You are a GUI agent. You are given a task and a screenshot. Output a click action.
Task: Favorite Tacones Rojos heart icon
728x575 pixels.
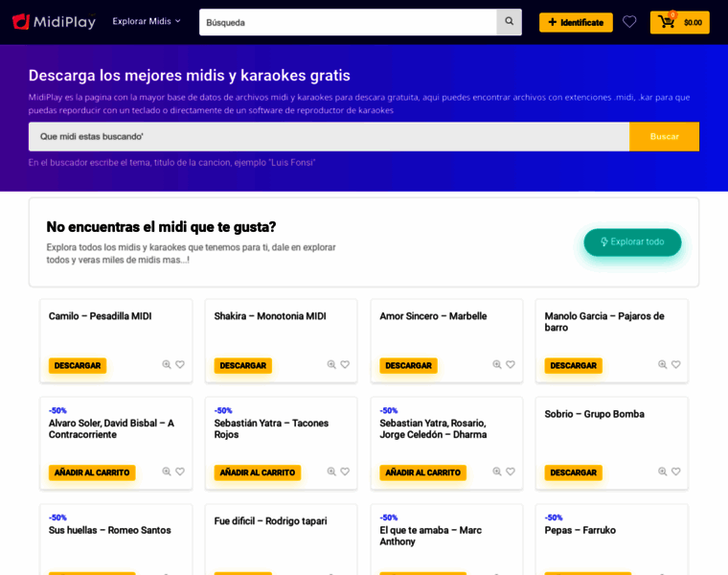[345, 471]
